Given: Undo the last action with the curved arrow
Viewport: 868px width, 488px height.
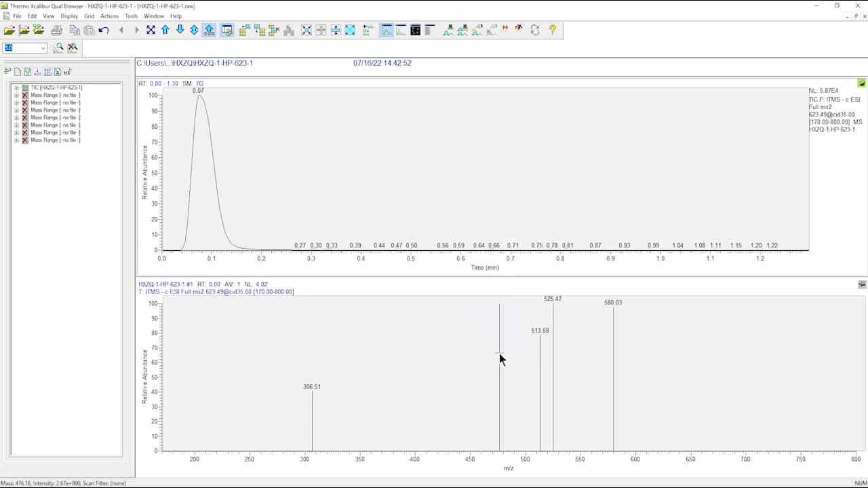Looking at the screenshot, I should tap(104, 30).
